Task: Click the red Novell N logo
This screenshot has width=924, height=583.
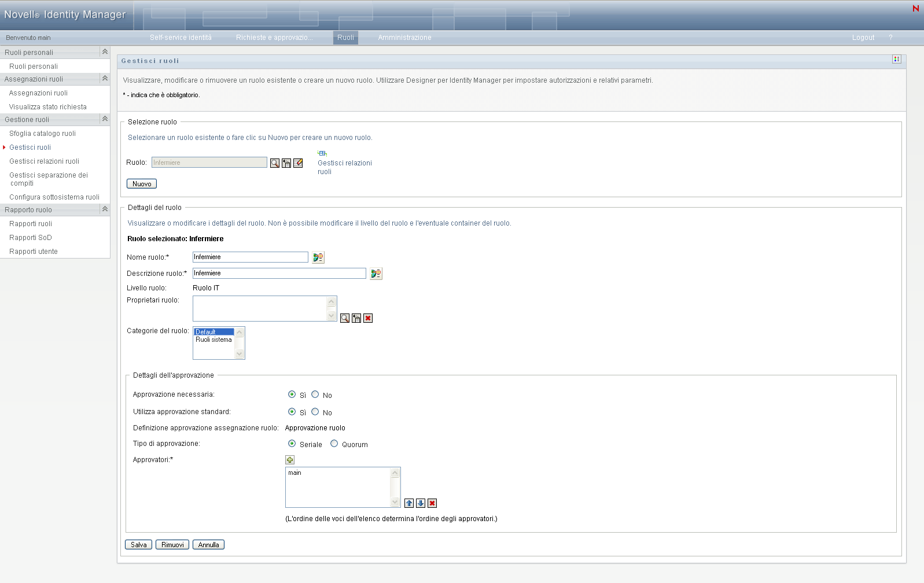Action: coord(916,8)
